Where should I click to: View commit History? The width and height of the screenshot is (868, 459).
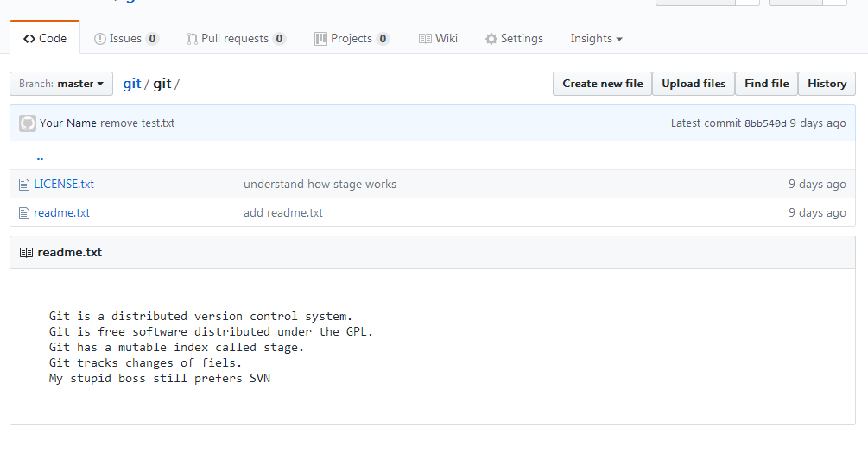[827, 84]
